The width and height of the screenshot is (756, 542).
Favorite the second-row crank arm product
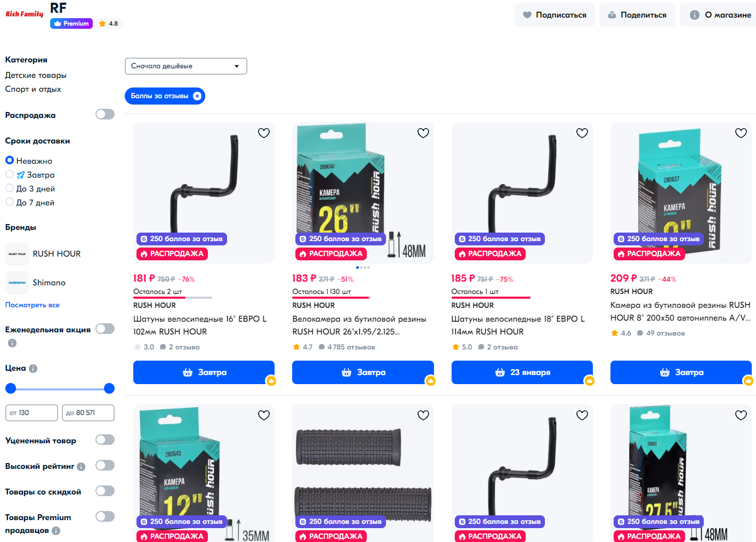click(582, 415)
